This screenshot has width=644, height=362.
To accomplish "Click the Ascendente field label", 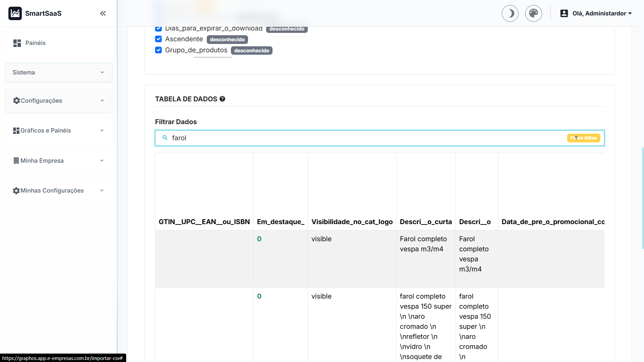I will click(x=184, y=39).
